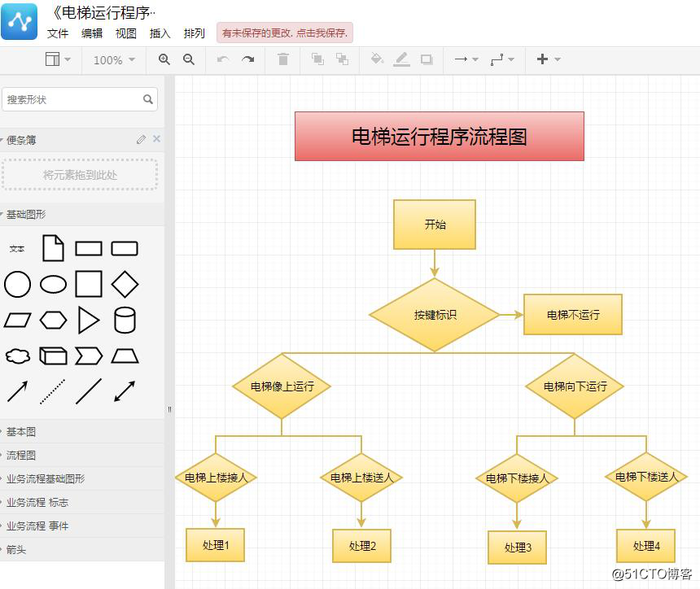Screen dimensions: 700x589
Task: Click the ProcessOn app logo icon
Action: click(x=20, y=21)
